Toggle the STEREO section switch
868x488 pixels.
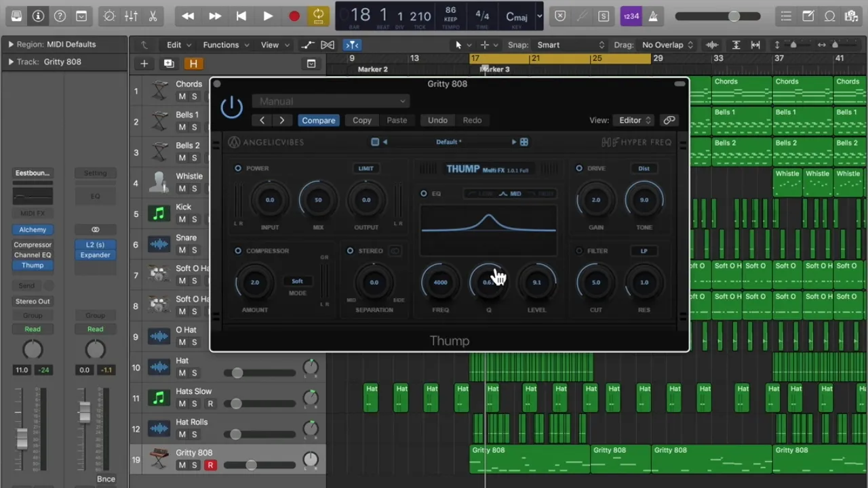click(350, 251)
